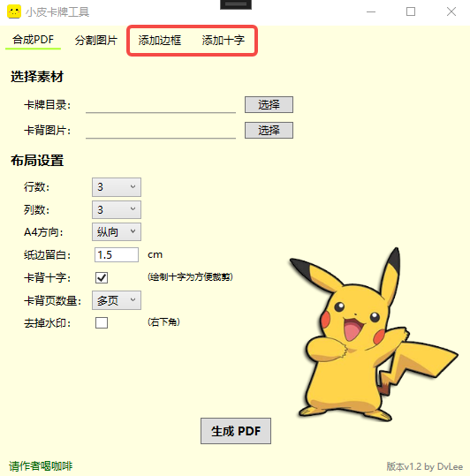Click the 版本v1.2 by DvLee text
Image resolution: width=470 pixels, height=476 pixels.
tap(424, 466)
